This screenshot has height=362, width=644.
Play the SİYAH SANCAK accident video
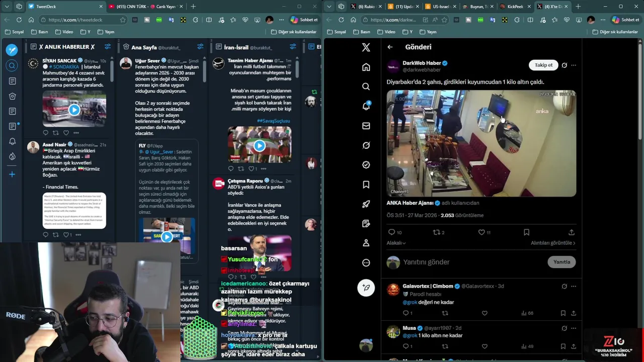point(74,109)
